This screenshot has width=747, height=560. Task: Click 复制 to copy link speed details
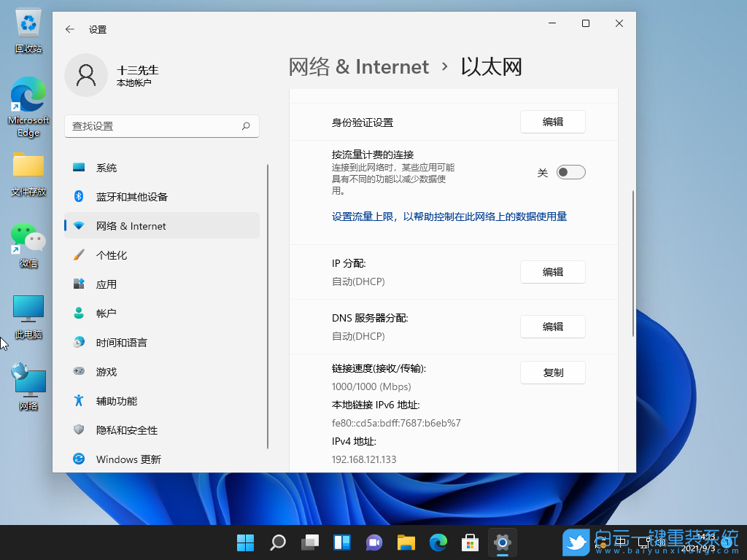coord(552,373)
